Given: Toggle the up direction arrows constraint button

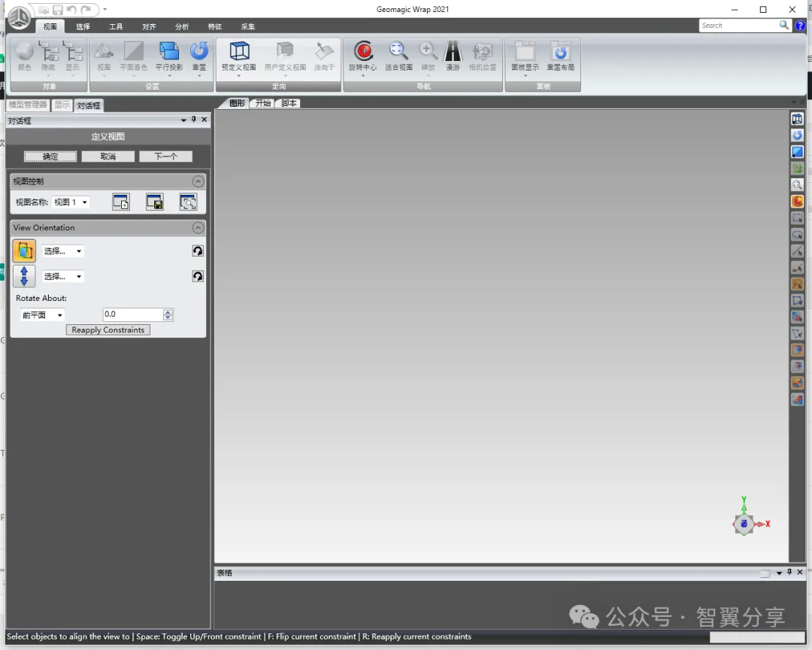Looking at the screenshot, I should coord(24,276).
